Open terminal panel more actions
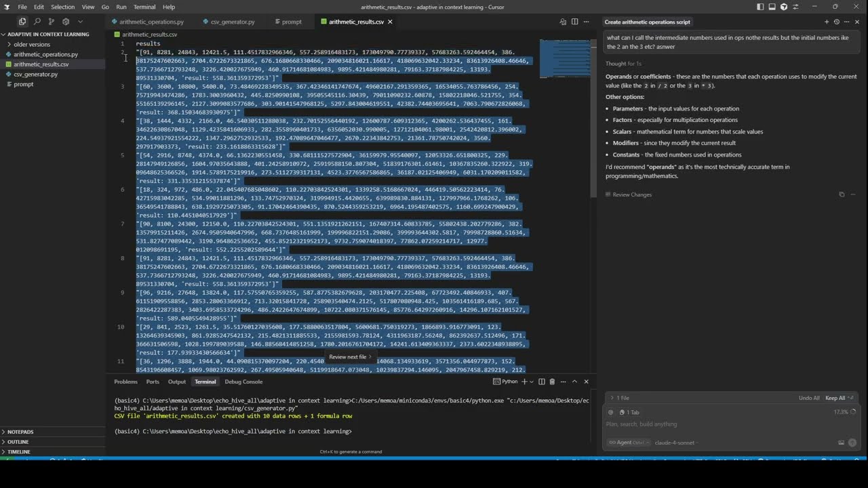 click(563, 382)
